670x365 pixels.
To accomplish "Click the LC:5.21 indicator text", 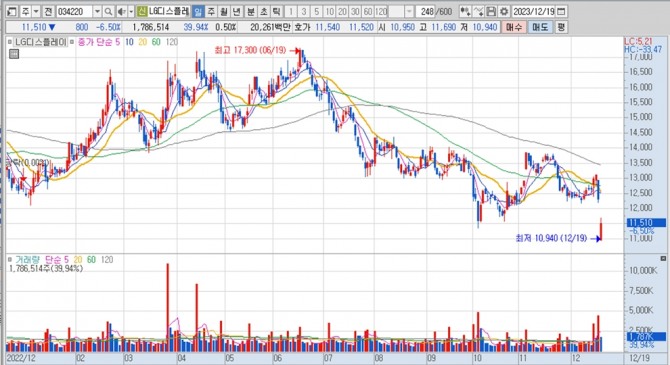I will 638,41.
